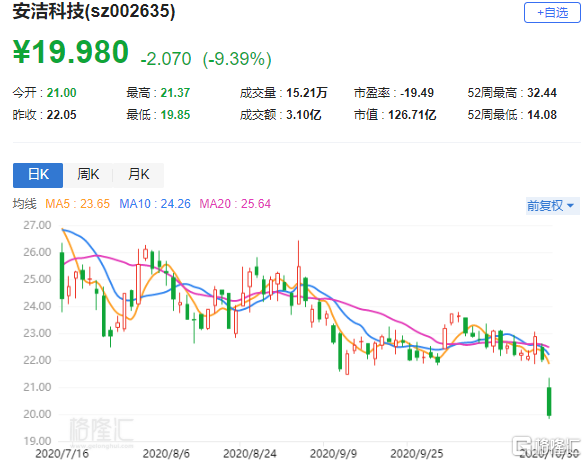
Task: Click the 24.00 price axis label
Action: pyautogui.click(x=37, y=306)
